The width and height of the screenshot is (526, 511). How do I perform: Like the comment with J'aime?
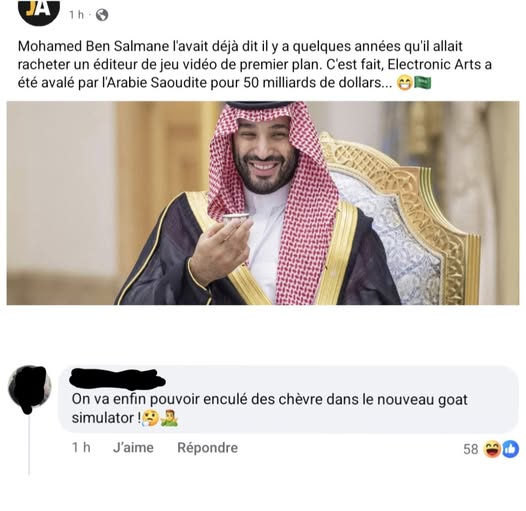click(133, 448)
